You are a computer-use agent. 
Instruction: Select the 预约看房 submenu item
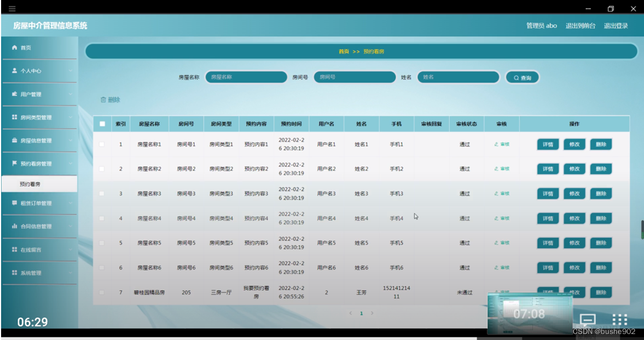[x=39, y=184]
